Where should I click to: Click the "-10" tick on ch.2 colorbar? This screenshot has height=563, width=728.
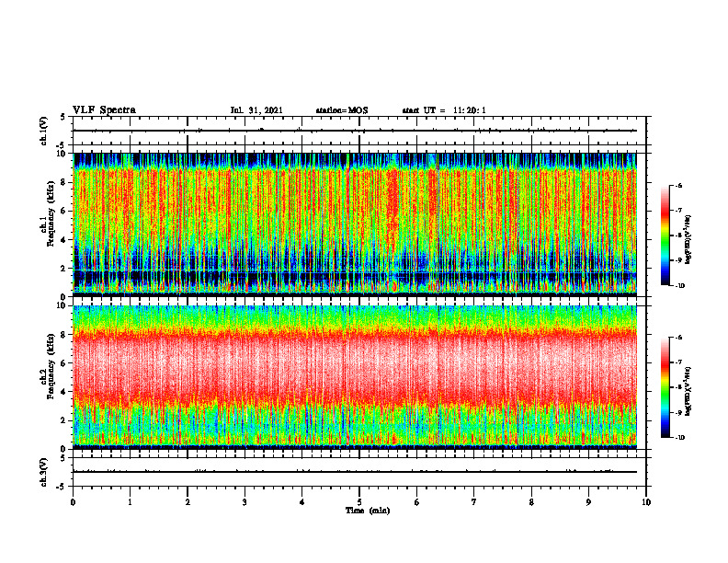tap(680, 438)
